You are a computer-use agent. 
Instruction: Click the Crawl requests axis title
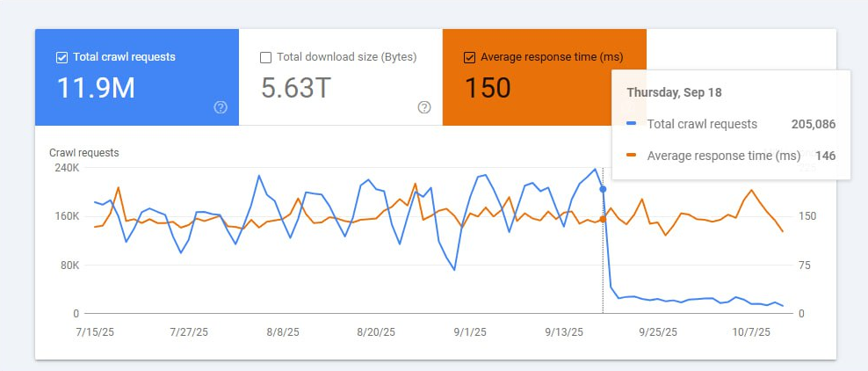pos(84,152)
